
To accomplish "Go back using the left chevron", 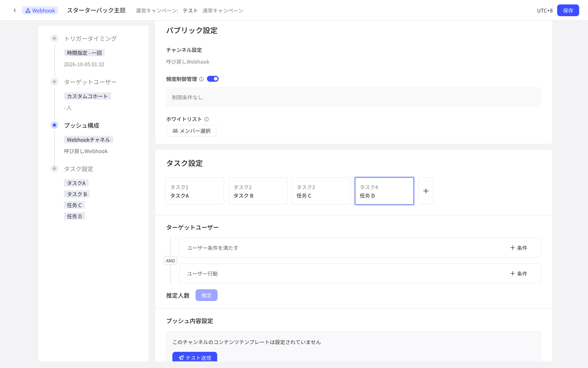I will 15,10.
